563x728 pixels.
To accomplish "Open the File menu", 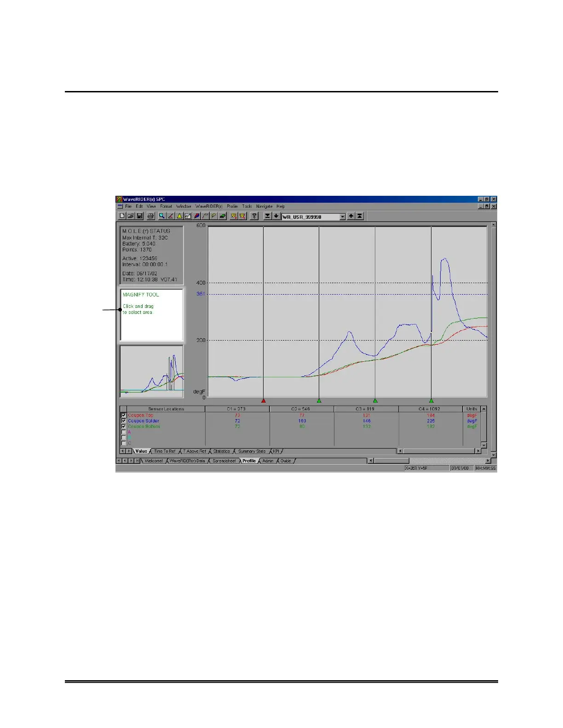I will tap(128, 206).
